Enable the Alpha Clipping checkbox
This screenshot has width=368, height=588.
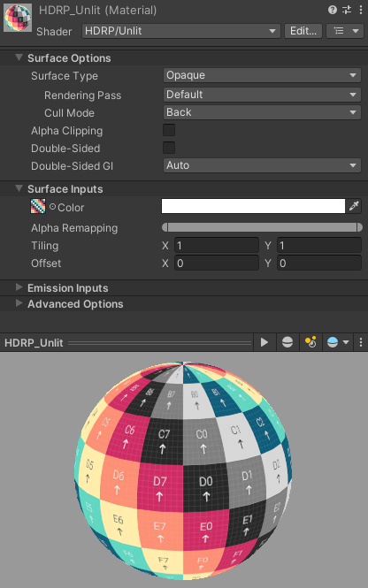[169, 130]
